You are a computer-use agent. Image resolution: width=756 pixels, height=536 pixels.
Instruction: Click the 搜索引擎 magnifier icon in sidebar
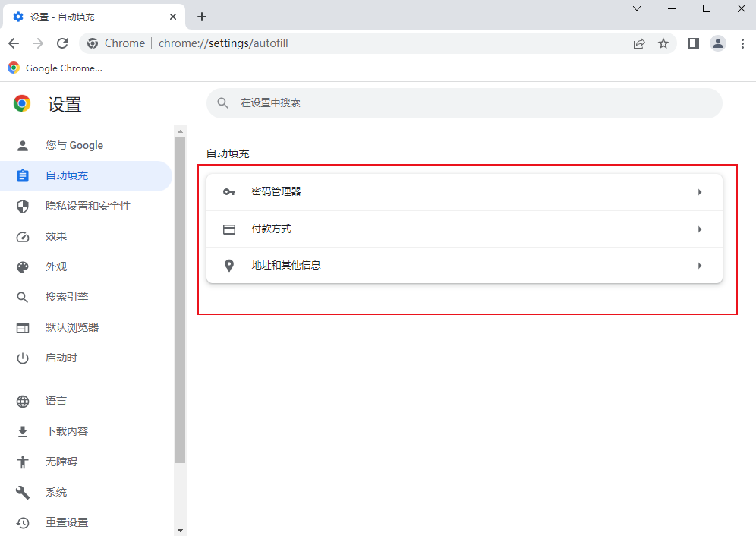click(x=22, y=297)
